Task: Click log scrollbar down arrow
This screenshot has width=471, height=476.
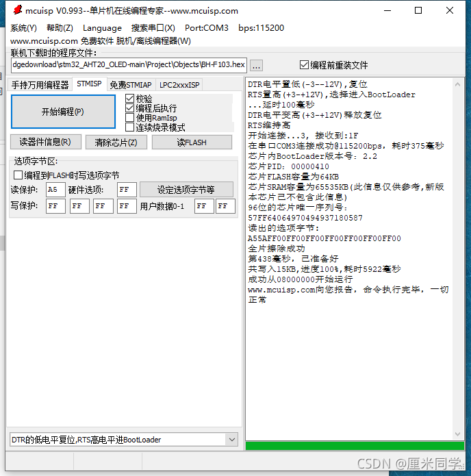Action: click(x=457, y=434)
